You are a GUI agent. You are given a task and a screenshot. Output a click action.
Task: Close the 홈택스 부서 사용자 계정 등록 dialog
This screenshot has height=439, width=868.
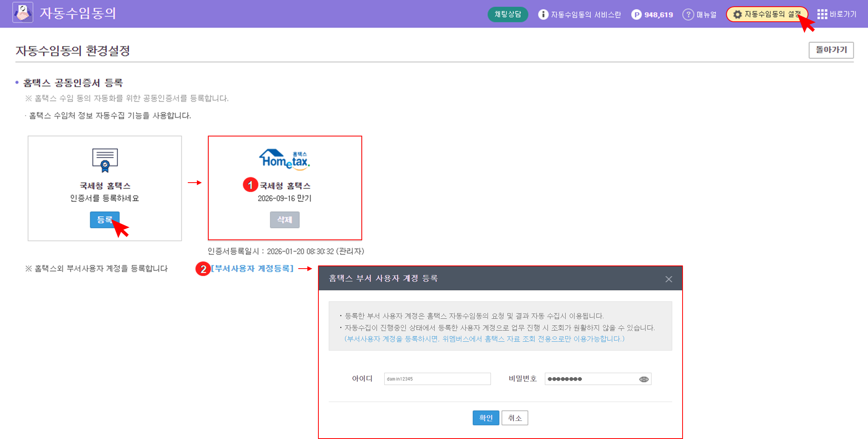(668, 279)
